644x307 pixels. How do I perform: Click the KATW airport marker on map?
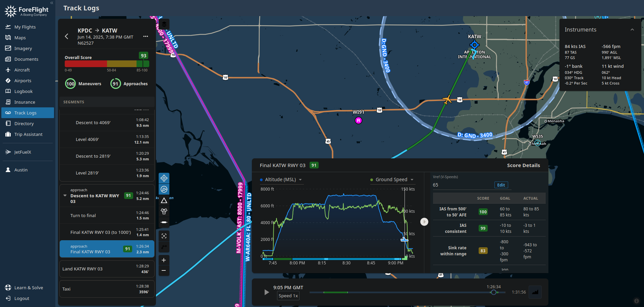pos(474,45)
